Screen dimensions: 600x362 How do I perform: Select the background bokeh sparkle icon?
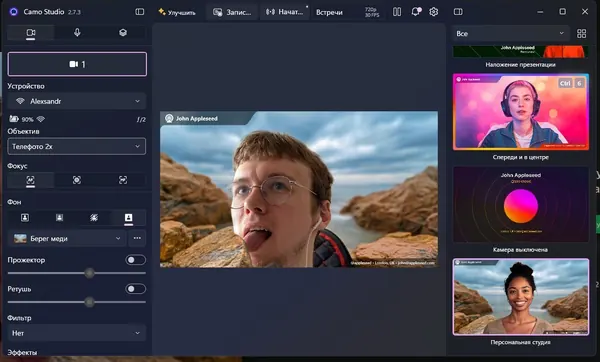click(x=94, y=217)
